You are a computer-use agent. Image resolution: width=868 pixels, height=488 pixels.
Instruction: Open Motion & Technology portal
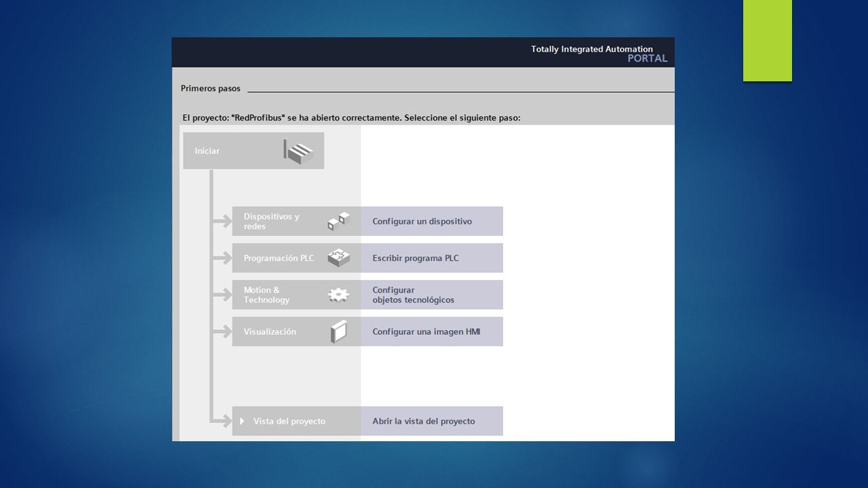[296, 295]
